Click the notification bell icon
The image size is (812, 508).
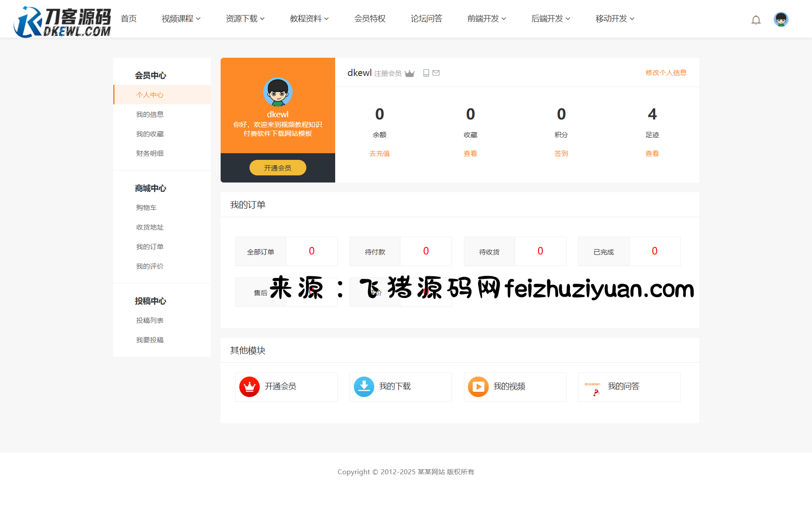tap(756, 20)
